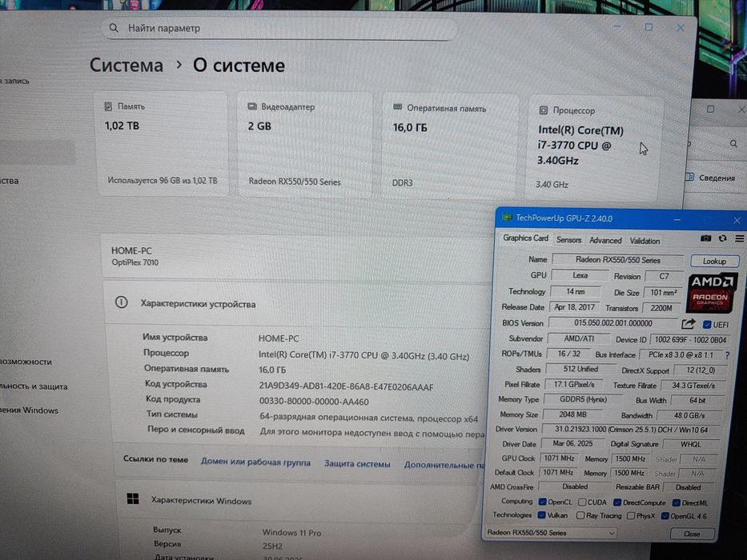Viewport: 747px width, 560px height.
Task: Select sidebar item ending 'льность и защита'
Action: click(x=34, y=386)
